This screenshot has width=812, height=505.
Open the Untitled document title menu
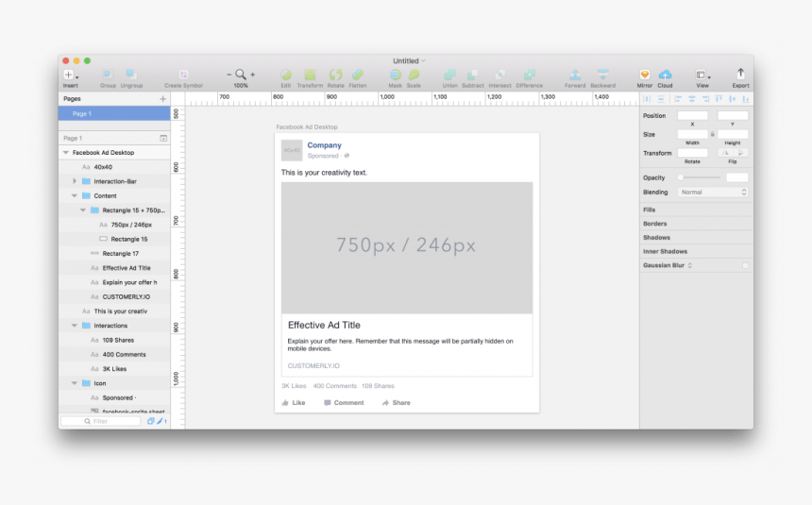click(x=409, y=60)
